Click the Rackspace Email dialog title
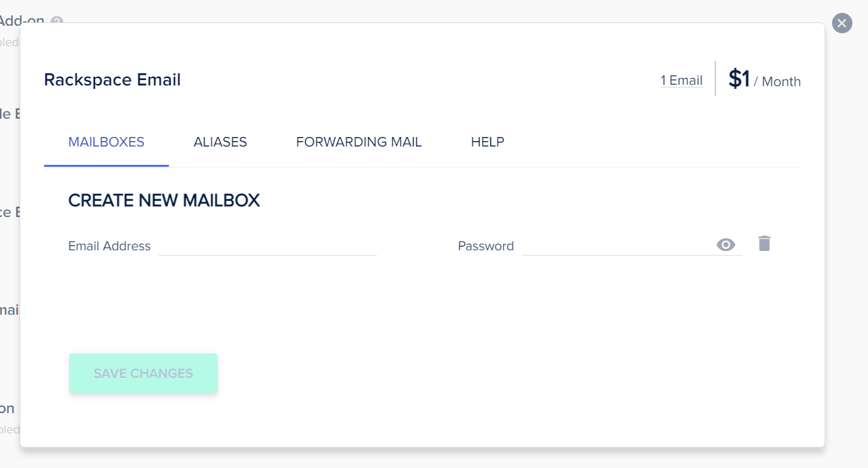868x468 pixels. coord(112,79)
